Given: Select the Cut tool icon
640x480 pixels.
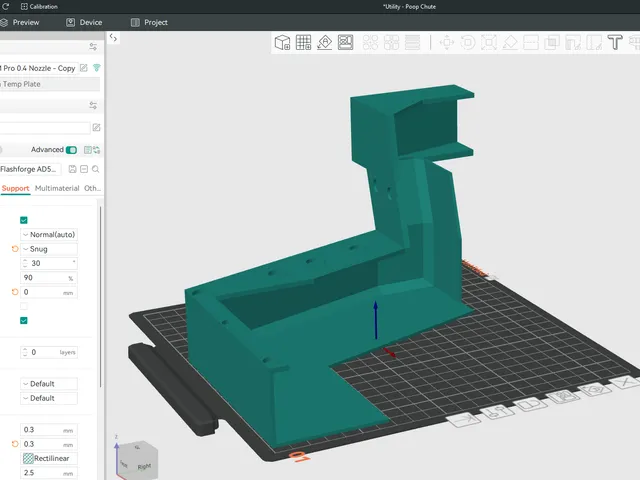Looking at the screenshot, I should 531,42.
